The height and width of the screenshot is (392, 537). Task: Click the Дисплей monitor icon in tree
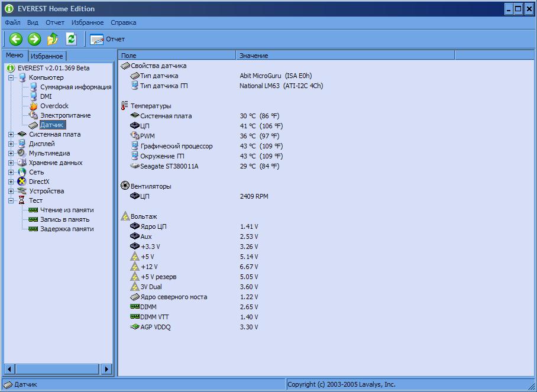click(22, 144)
